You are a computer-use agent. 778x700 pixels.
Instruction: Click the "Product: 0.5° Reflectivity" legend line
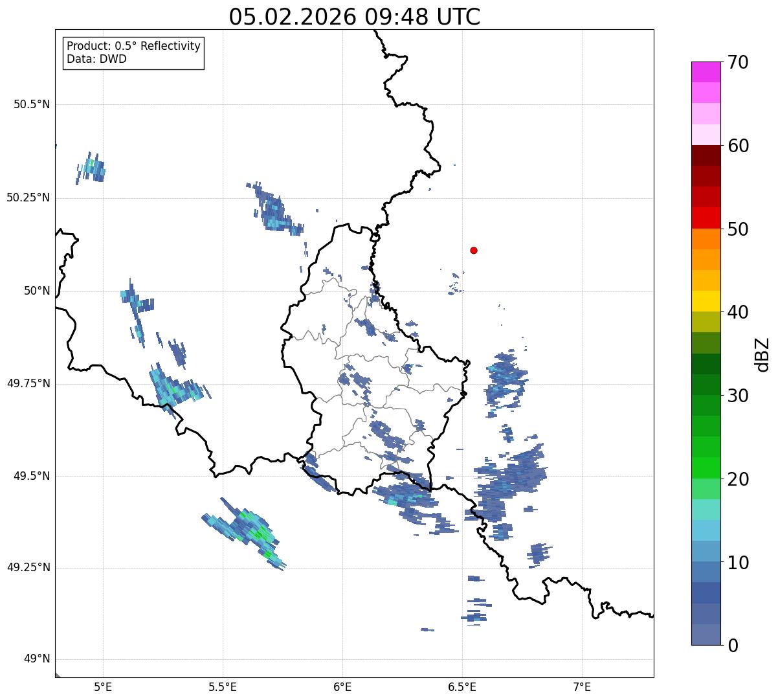tap(133, 47)
